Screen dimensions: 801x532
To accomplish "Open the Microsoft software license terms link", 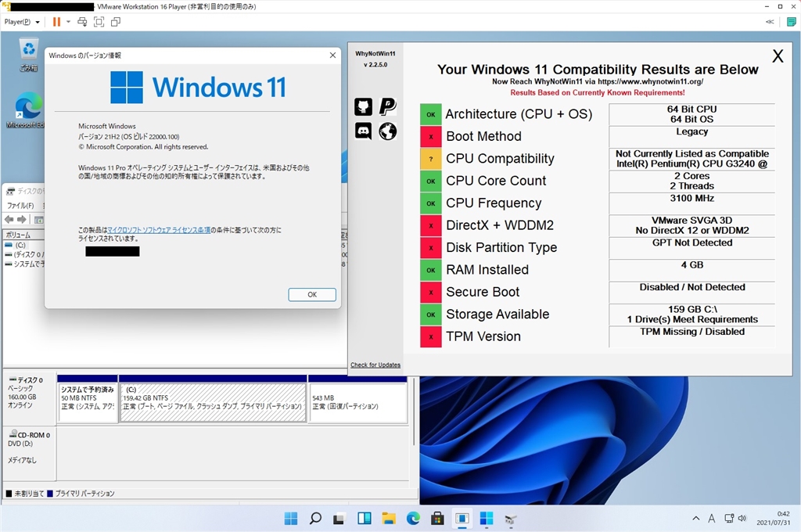I will pyautogui.click(x=159, y=230).
